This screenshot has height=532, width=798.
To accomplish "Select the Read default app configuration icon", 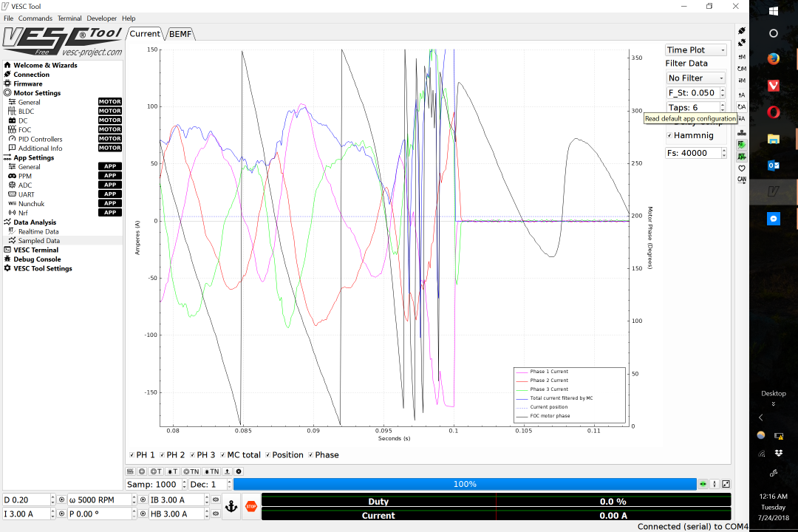I will click(x=741, y=107).
